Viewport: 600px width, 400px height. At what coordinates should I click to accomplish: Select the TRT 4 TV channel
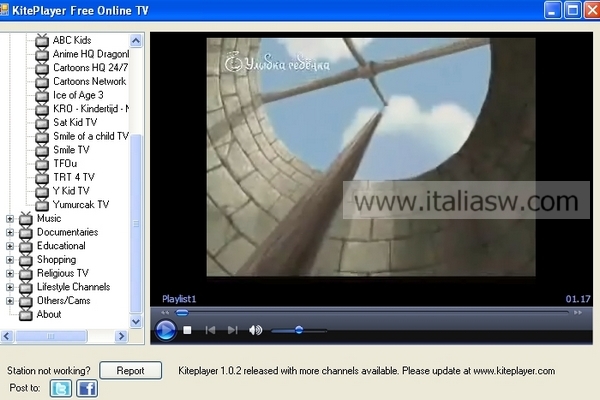(x=73, y=177)
